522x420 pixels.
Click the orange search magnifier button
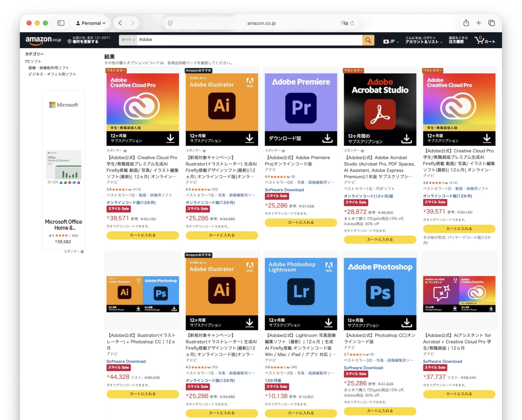(x=368, y=40)
